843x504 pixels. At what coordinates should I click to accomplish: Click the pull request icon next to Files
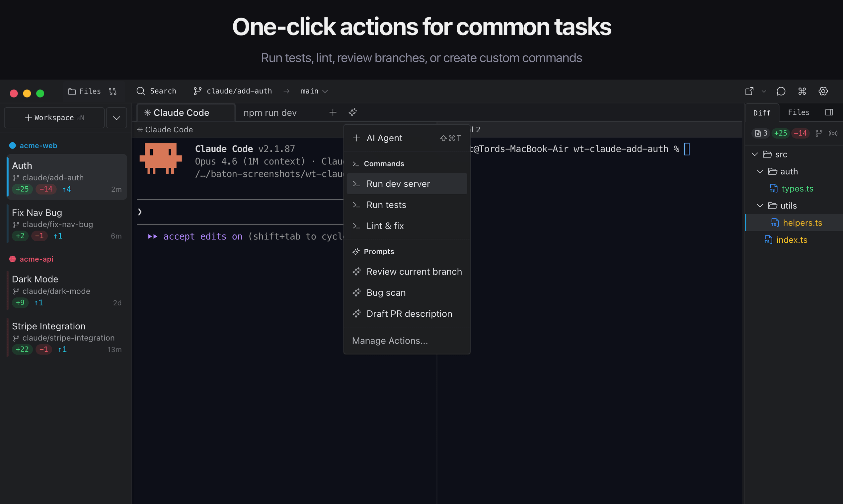pyautogui.click(x=113, y=92)
